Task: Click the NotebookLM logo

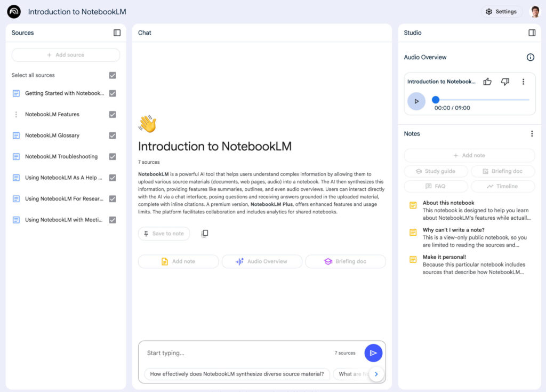Action: [13, 11]
